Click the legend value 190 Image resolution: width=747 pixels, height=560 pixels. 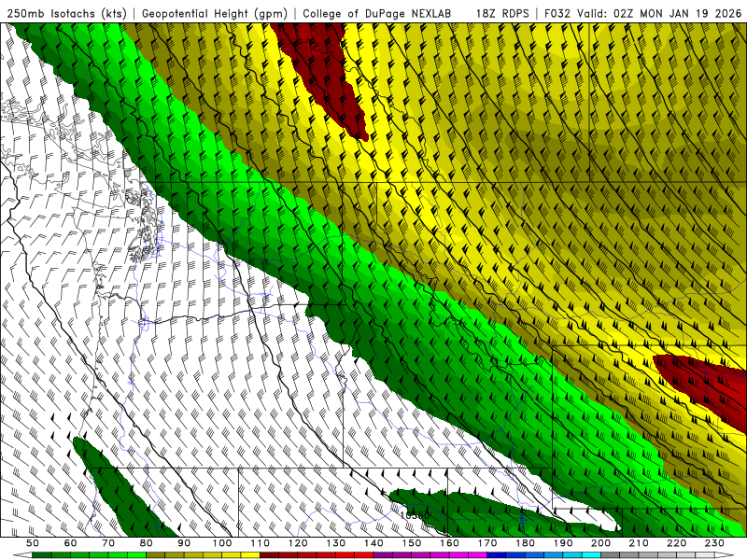point(563,543)
